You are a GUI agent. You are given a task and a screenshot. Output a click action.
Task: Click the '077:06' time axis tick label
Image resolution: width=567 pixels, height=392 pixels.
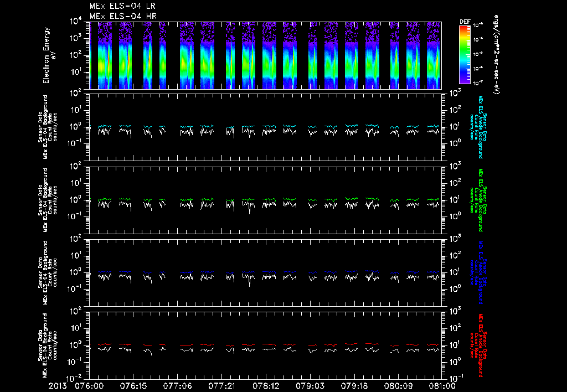pyautogui.click(x=177, y=386)
